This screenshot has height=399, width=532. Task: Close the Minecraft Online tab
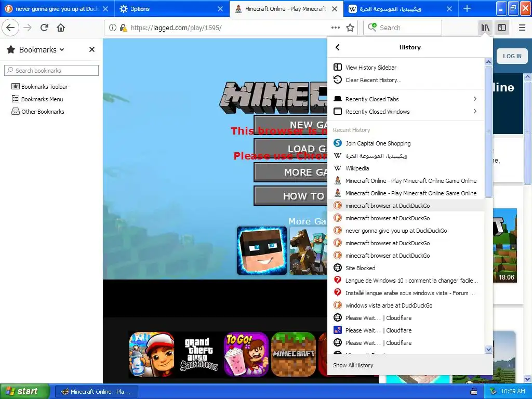point(335,9)
